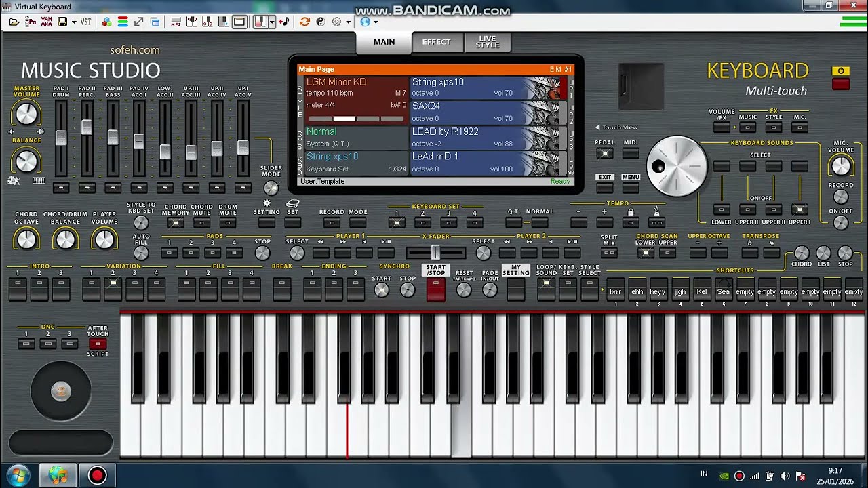Toggle Auto Fill knob
Viewport: 868px width, 488px height.
pyautogui.click(x=141, y=253)
